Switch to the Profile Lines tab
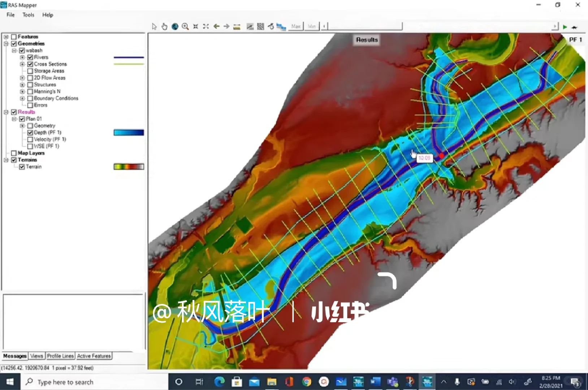The image size is (588, 390). point(60,356)
